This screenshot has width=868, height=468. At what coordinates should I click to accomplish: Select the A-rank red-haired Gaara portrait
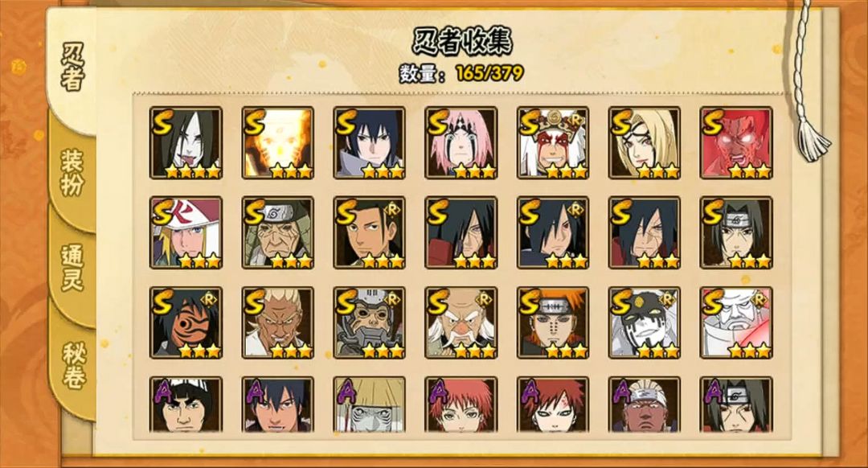coord(553,404)
